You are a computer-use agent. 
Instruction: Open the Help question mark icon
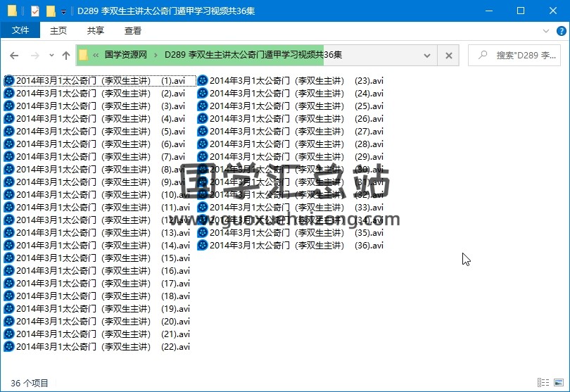[x=562, y=30]
